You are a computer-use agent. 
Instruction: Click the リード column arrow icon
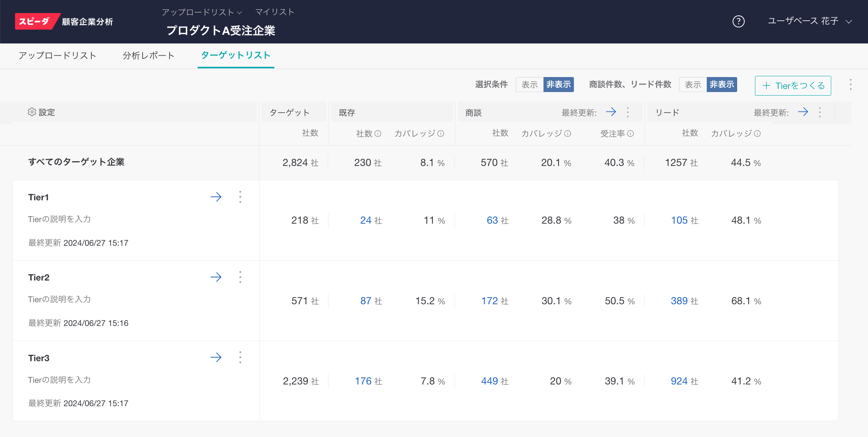(803, 112)
